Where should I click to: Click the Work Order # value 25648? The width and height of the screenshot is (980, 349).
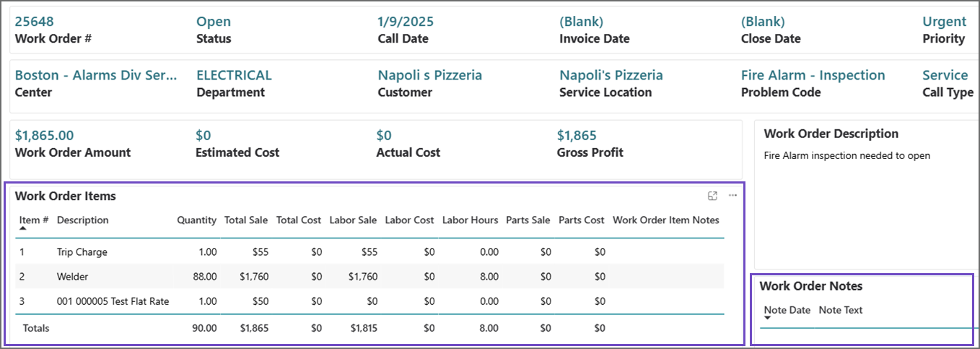tap(34, 22)
